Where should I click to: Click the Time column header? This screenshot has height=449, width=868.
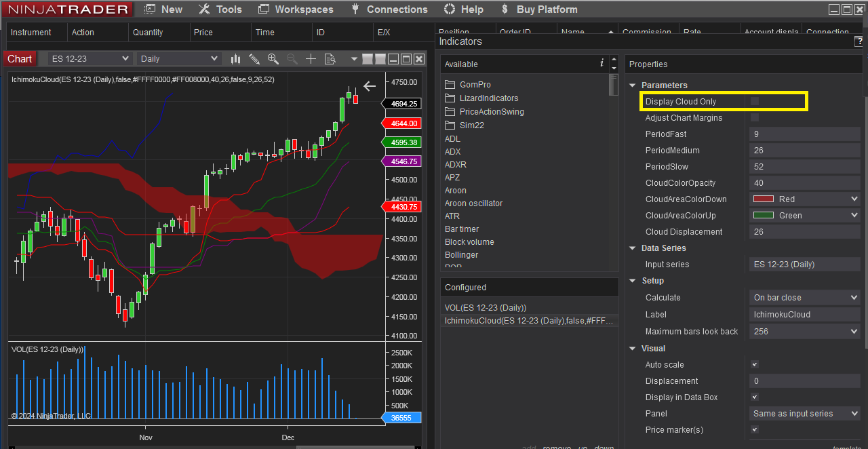click(x=281, y=32)
